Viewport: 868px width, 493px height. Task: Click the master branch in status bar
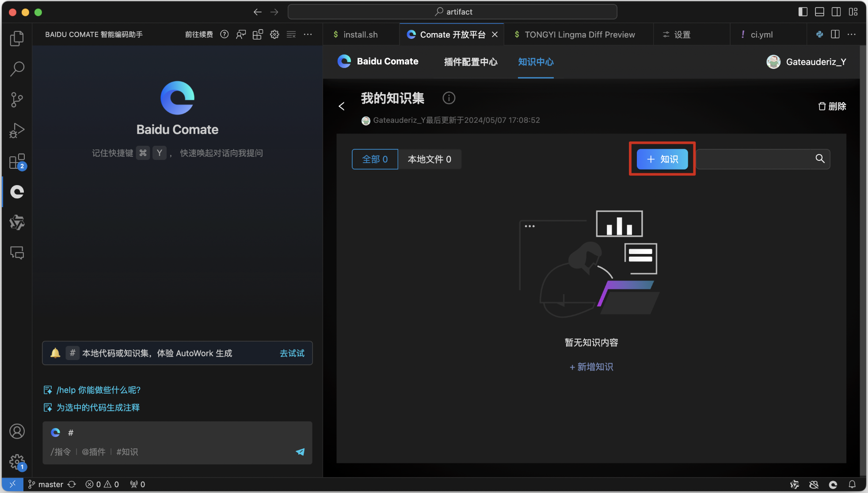tap(46, 484)
